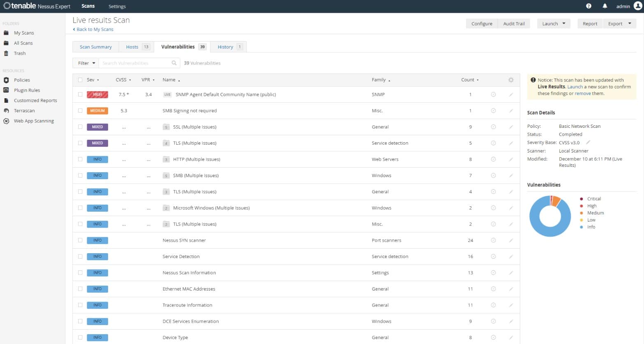Open the Filter dropdown
Screen dimensions: 644x344
pos(86,63)
